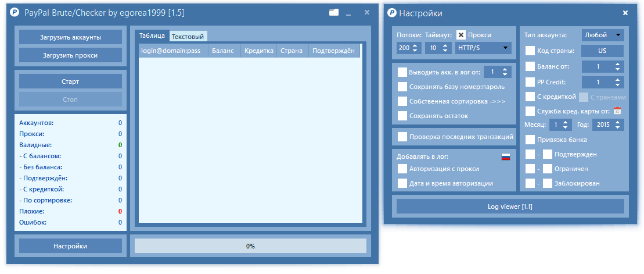Click PayPal logo in the Настройки window title

click(392, 13)
